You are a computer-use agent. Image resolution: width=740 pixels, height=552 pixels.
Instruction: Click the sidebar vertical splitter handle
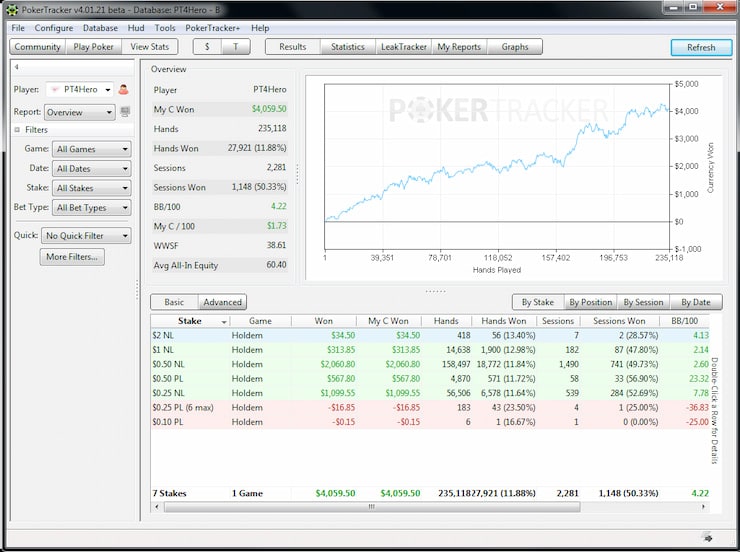pyautogui.click(x=137, y=290)
